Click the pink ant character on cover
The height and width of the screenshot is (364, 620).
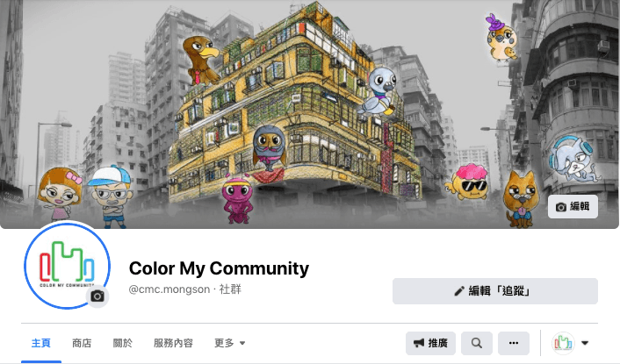(x=236, y=199)
